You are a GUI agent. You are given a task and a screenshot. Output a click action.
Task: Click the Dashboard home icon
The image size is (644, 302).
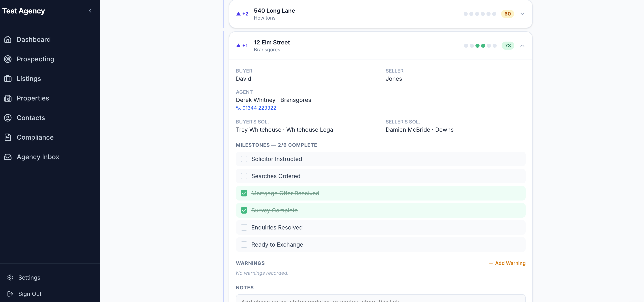(x=8, y=40)
